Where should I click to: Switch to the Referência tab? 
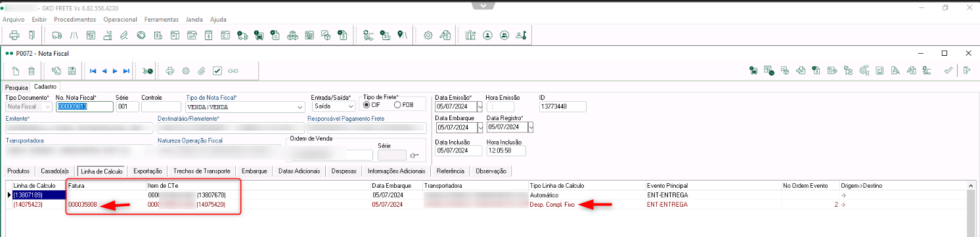pyautogui.click(x=451, y=171)
